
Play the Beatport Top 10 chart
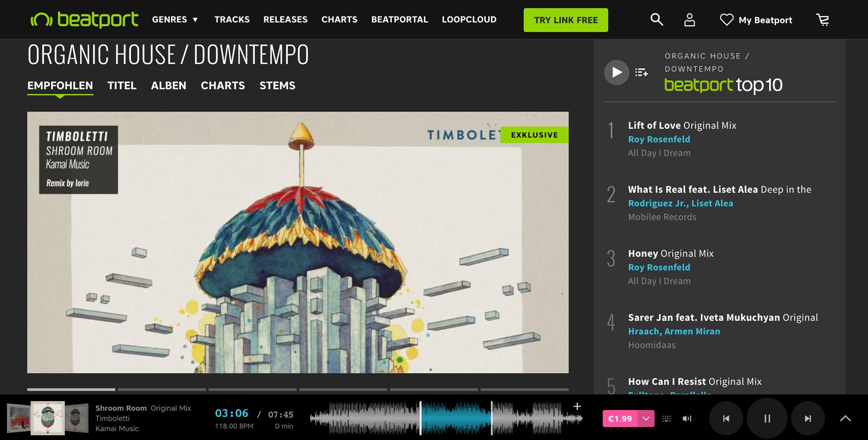point(616,72)
